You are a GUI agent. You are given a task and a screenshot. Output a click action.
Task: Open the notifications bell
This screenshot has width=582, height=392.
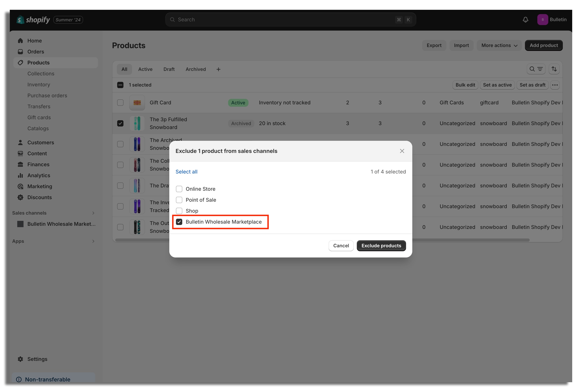525,20
